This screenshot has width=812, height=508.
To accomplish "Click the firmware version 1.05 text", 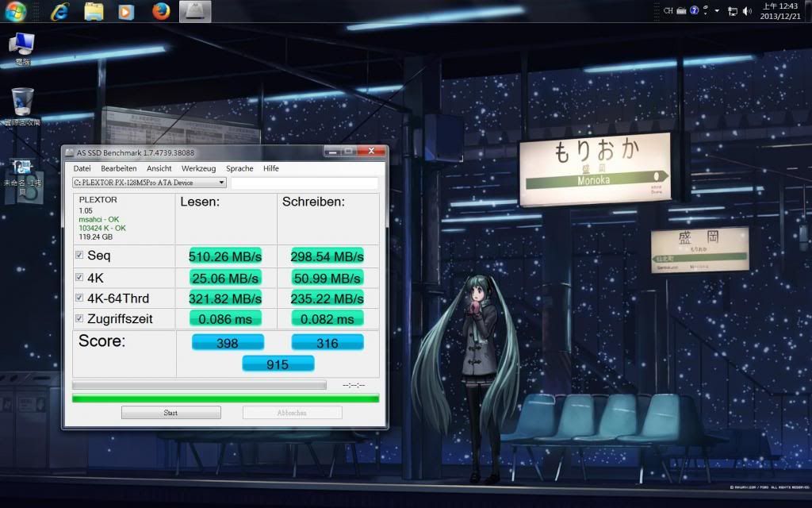I will tap(86, 210).
